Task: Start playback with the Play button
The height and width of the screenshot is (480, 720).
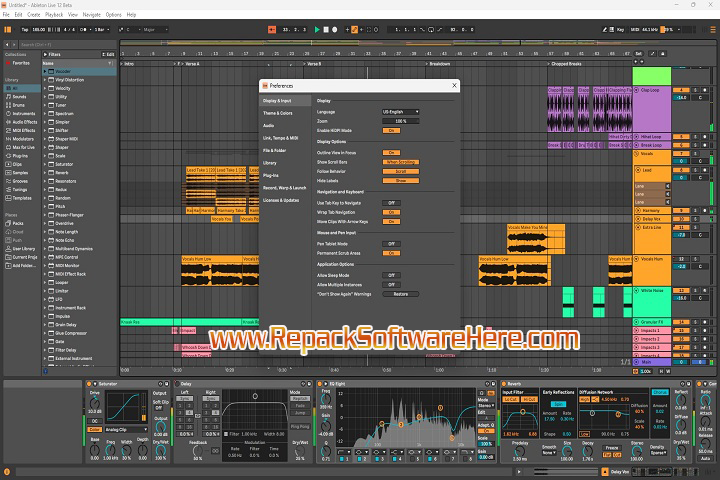Action: (317, 29)
